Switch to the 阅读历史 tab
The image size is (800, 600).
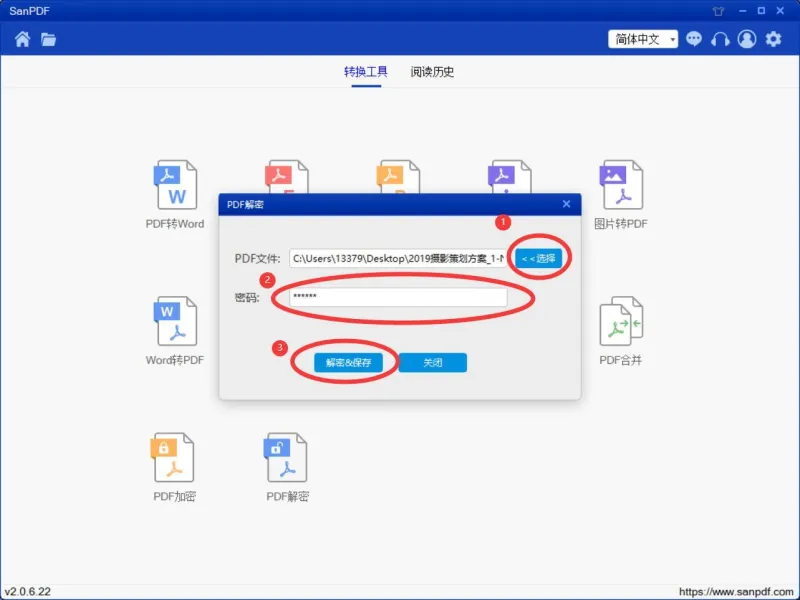(x=432, y=71)
